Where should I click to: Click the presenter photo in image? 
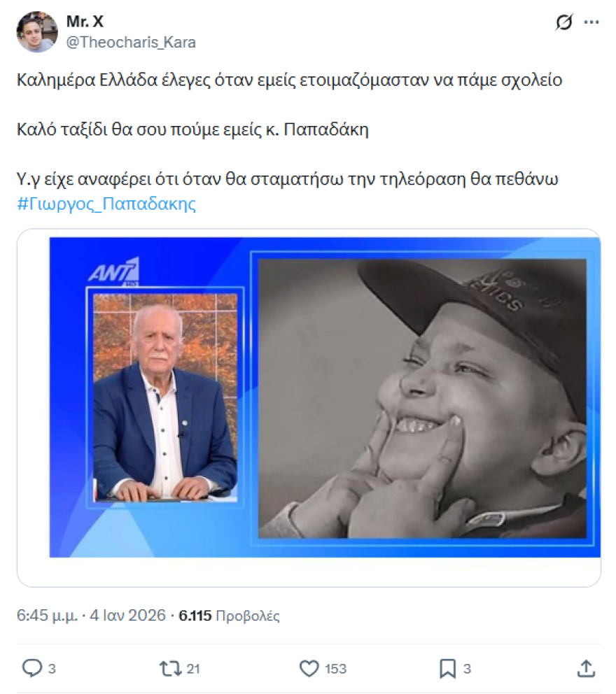(165, 397)
